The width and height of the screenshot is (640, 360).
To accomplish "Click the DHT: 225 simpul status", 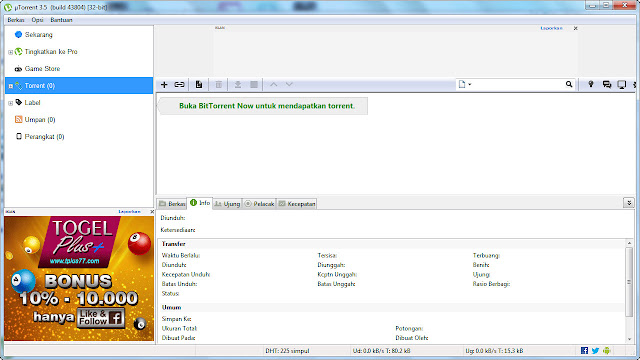I will [287, 351].
